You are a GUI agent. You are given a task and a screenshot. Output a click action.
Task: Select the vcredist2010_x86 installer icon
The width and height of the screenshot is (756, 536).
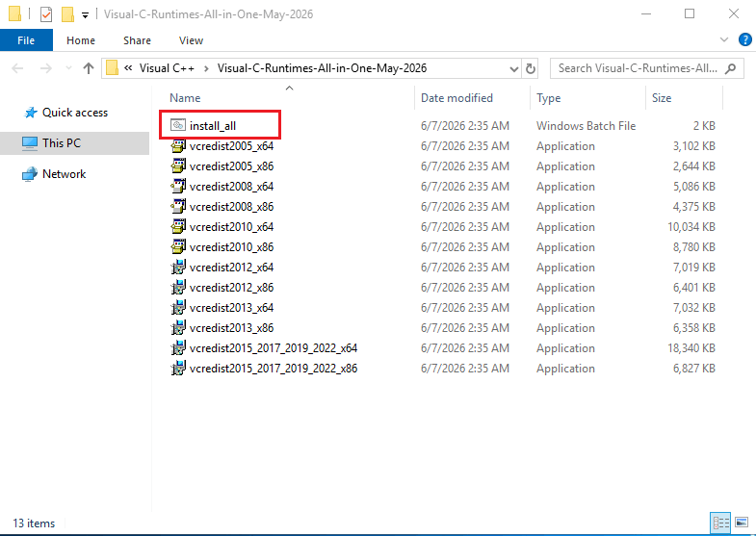pos(178,247)
